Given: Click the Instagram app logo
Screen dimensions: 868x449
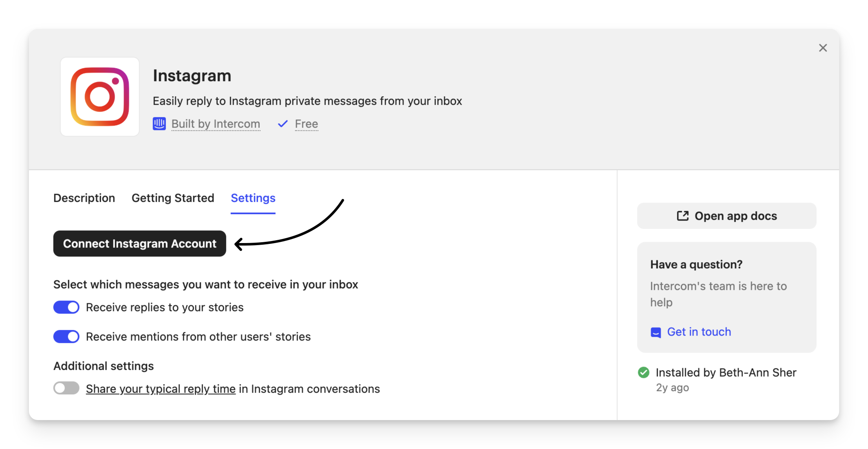Looking at the screenshot, I should tap(100, 97).
